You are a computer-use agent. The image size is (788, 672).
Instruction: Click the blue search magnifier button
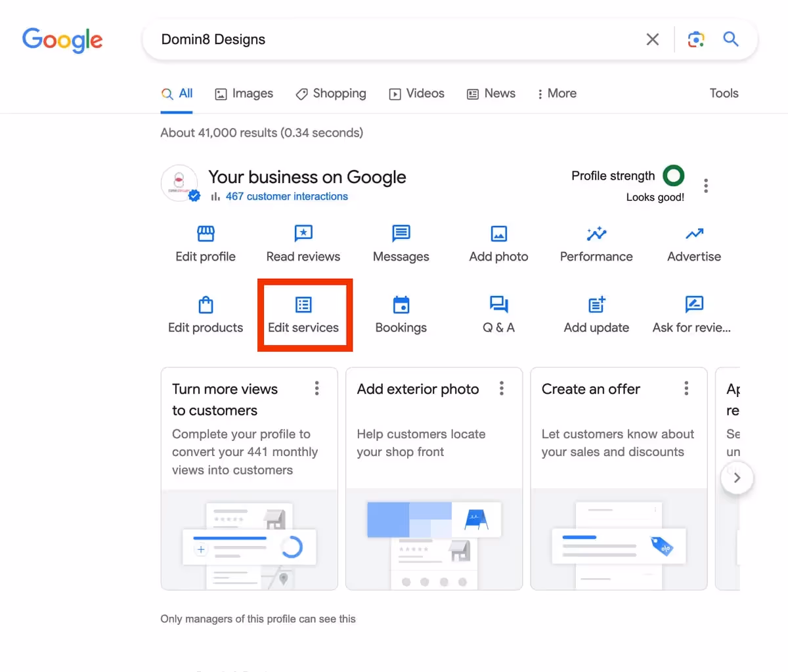click(x=731, y=39)
